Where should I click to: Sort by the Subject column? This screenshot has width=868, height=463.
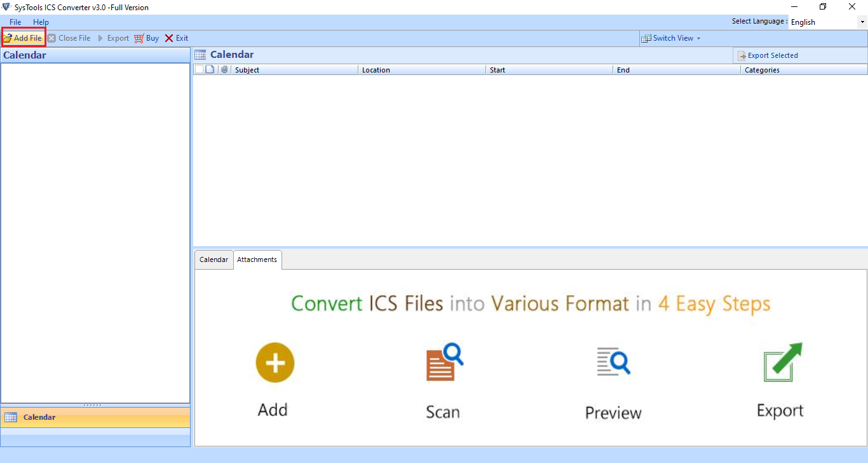294,70
